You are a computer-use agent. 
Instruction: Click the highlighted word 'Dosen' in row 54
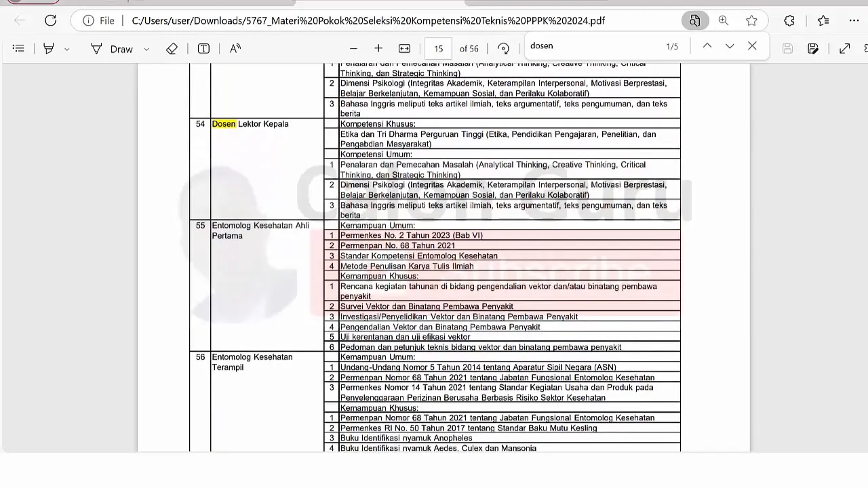224,124
